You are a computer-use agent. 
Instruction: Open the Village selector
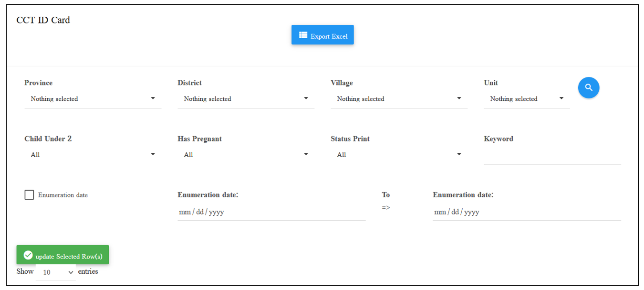coord(399,99)
